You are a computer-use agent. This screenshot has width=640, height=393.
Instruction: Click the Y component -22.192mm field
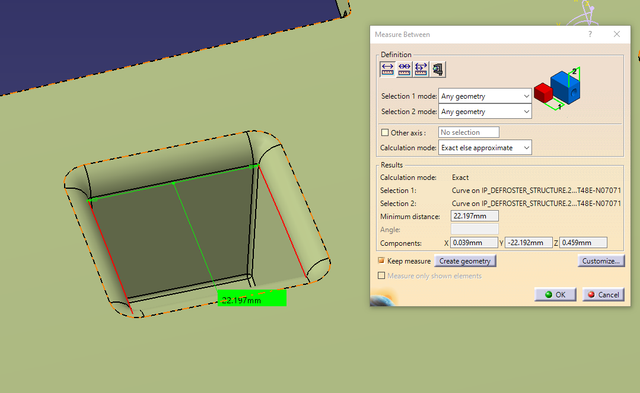coord(529,243)
